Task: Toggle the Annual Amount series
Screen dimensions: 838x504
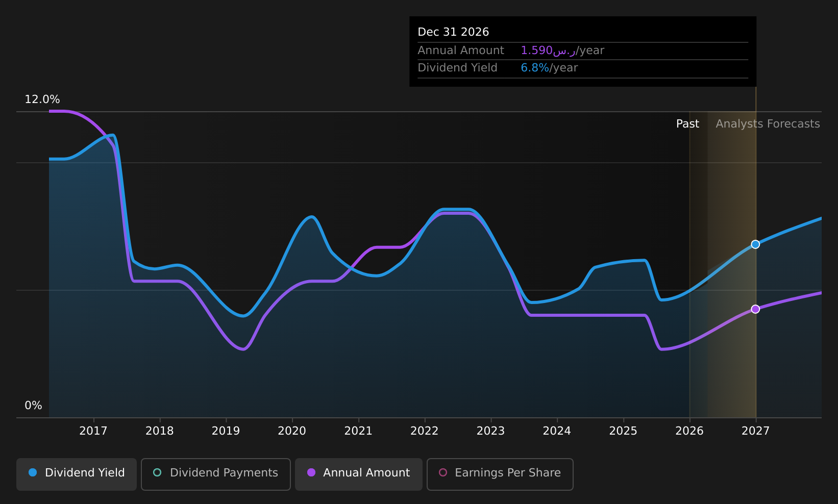Action: point(358,474)
